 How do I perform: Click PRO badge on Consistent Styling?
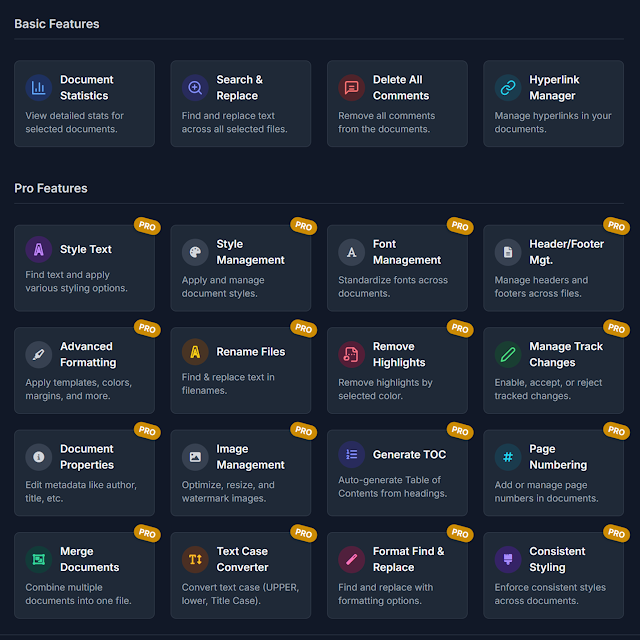(616, 533)
